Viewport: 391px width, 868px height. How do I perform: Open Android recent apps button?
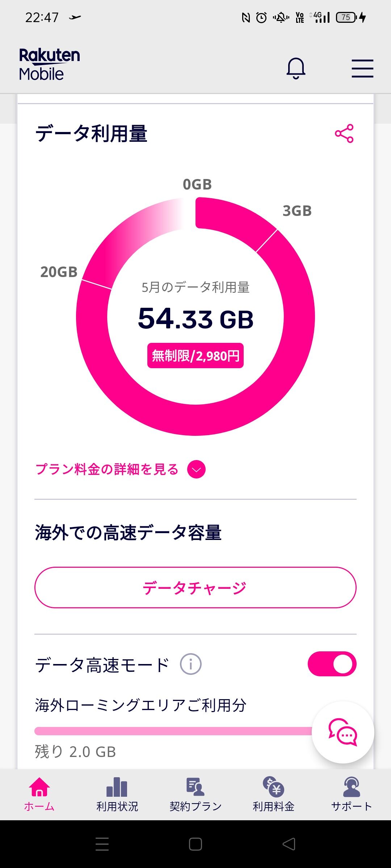click(102, 844)
